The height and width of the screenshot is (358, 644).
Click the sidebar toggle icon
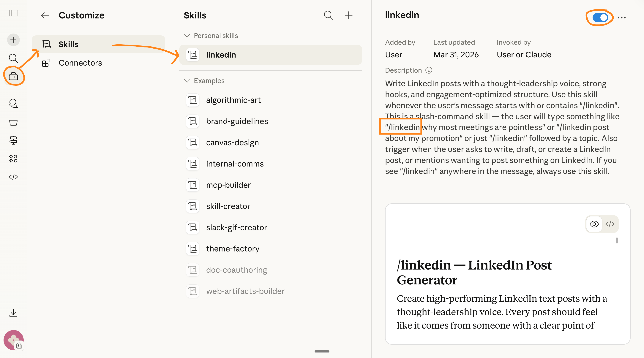coord(13,13)
